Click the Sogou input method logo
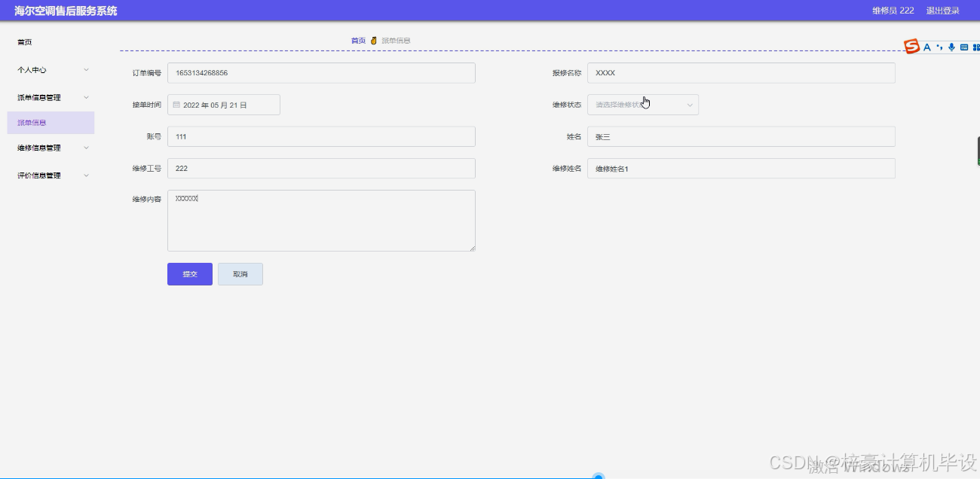 click(x=912, y=47)
